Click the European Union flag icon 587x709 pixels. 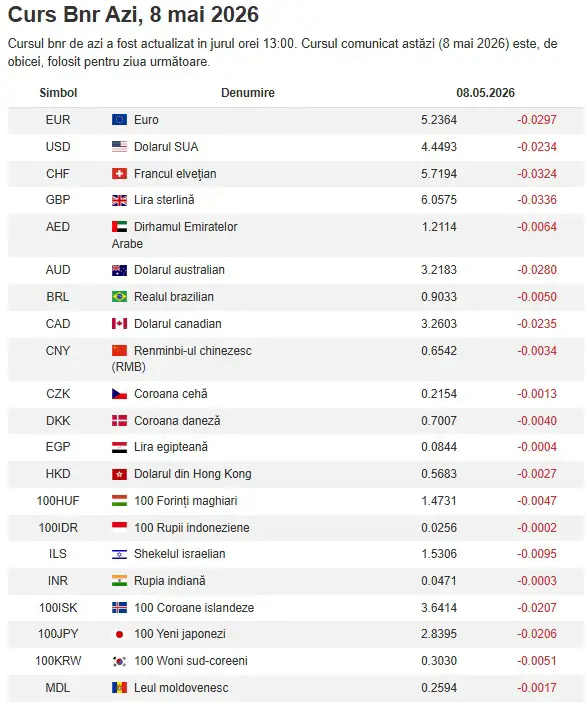pyautogui.click(x=119, y=119)
